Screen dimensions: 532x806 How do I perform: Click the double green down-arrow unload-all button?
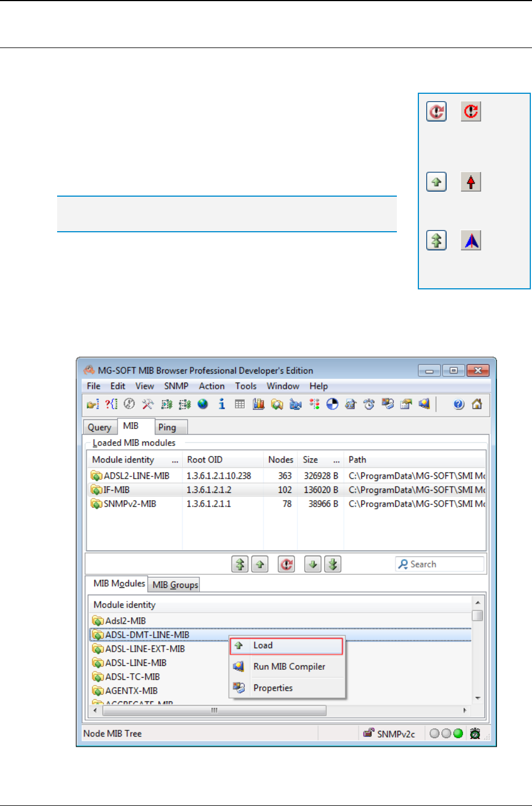(x=333, y=564)
